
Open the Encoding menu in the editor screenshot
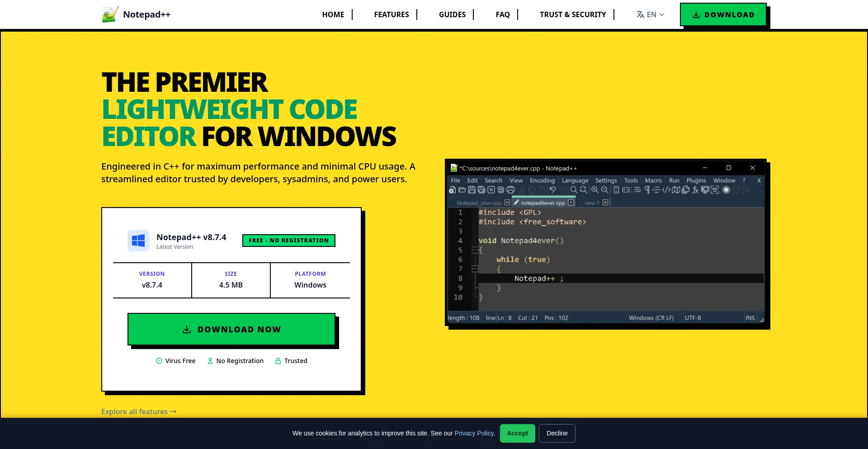point(542,180)
